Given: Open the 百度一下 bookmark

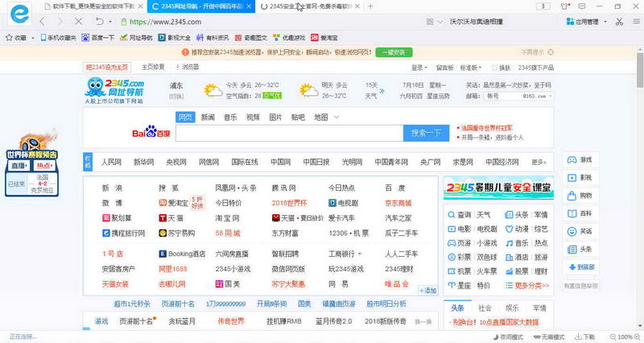Looking at the screenshot, I should [97, 37].
